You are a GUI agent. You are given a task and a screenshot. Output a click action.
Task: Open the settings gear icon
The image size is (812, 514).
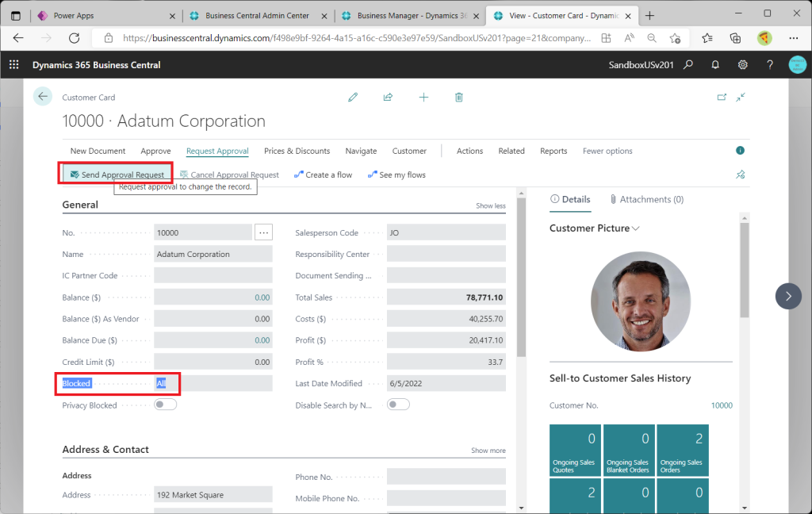coord(742,65)
